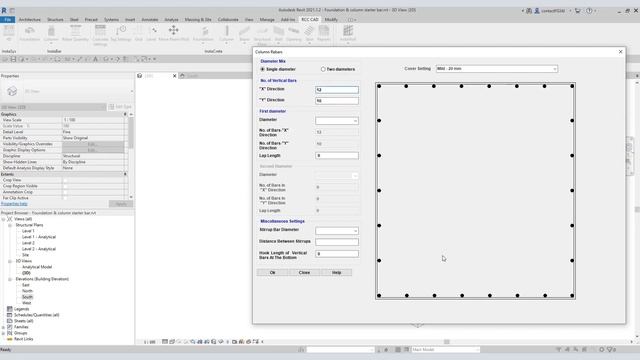Click the "X" Direction bars input field
The image size is (640, 360).
[x=337, y=89]
